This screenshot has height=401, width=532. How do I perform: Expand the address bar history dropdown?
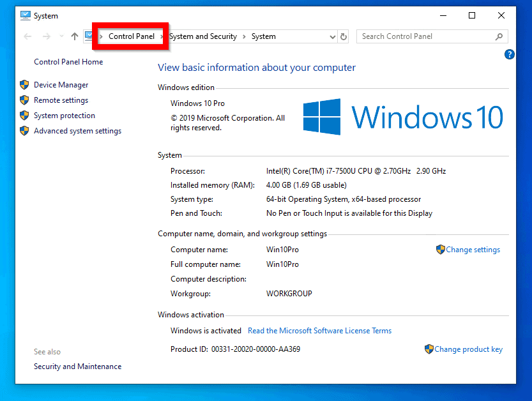click(333, 36)
